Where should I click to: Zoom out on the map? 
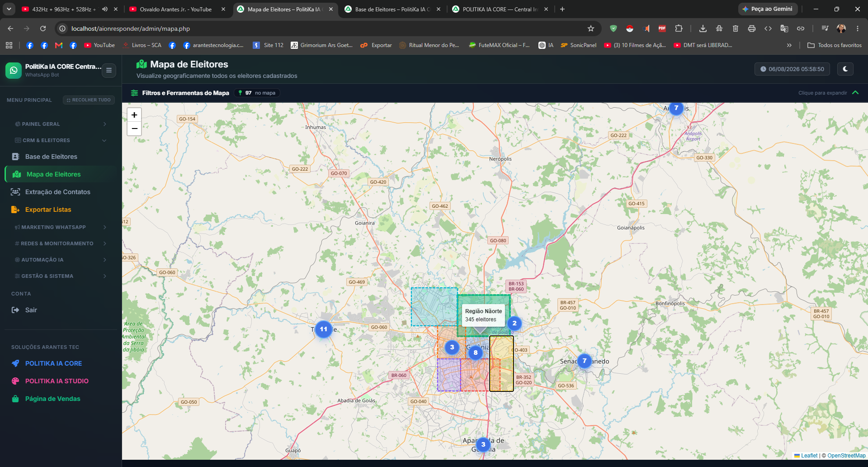(134, 129)
